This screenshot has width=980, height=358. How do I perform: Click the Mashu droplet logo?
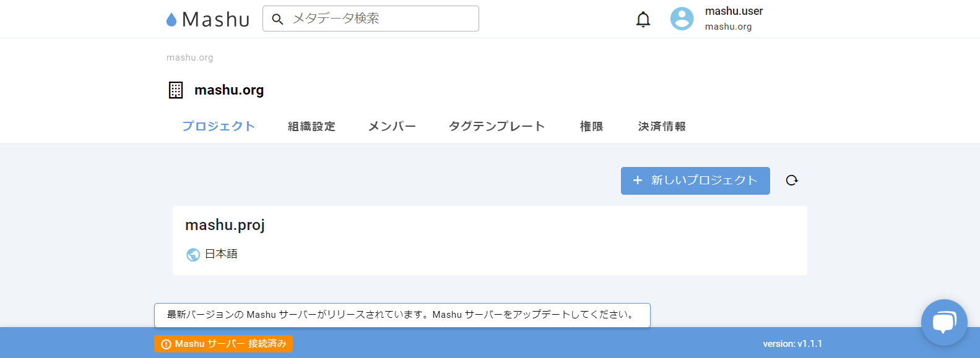(171, 20)
